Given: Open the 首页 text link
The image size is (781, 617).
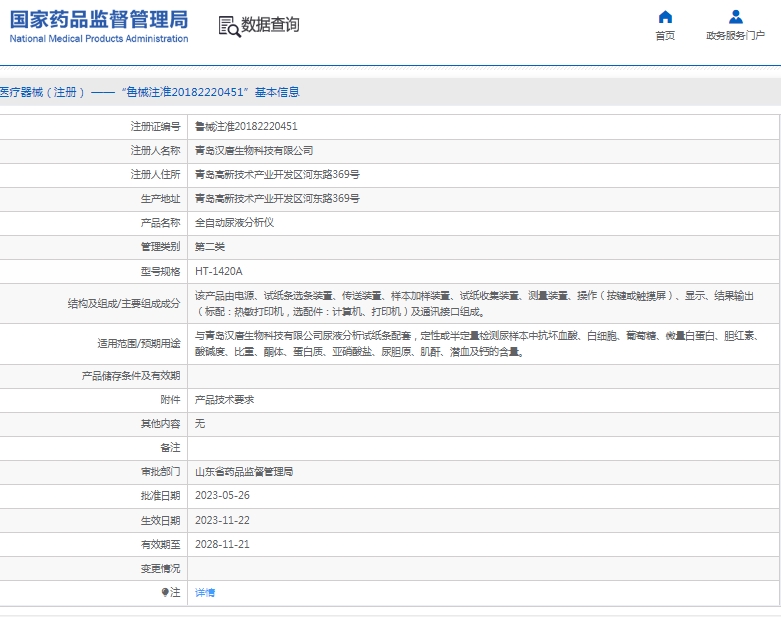Looking at the screenshot, I should click(665, 36).
